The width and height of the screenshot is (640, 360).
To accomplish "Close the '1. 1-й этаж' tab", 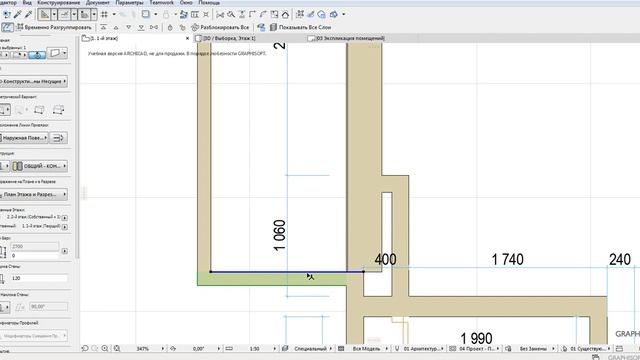I will (x=187, y=38).
